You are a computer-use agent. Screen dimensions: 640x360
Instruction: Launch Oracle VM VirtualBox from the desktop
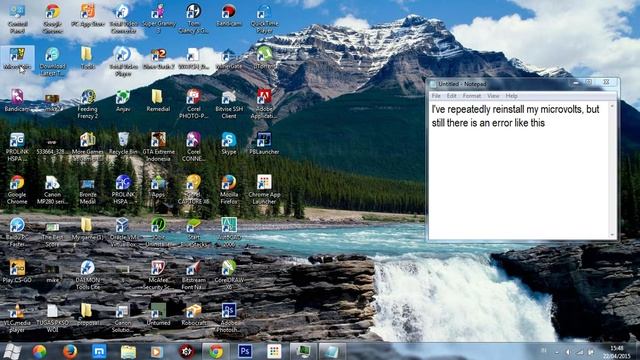click(123, 232)
